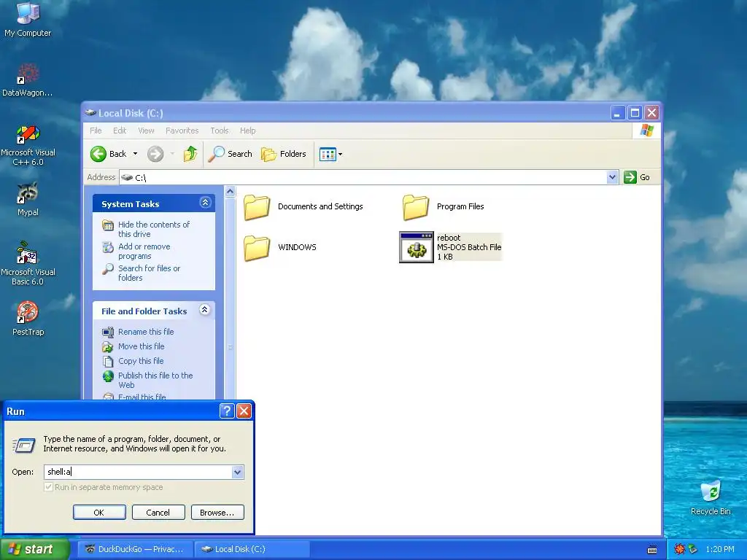Click Copy this file link
The image size is (747, 560).
[141, 362]
